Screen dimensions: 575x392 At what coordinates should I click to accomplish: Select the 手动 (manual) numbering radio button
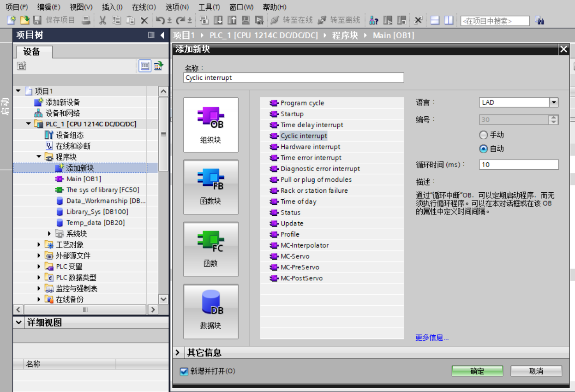point(484,135)
